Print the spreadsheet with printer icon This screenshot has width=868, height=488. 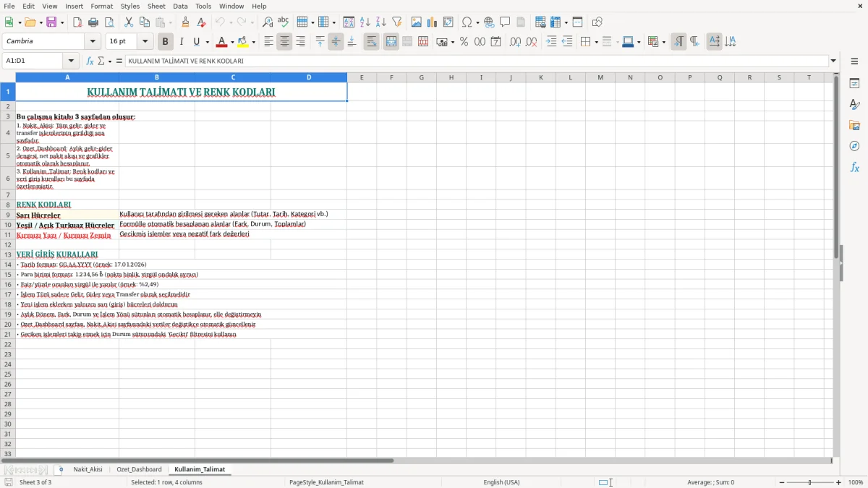coord(93,22)
